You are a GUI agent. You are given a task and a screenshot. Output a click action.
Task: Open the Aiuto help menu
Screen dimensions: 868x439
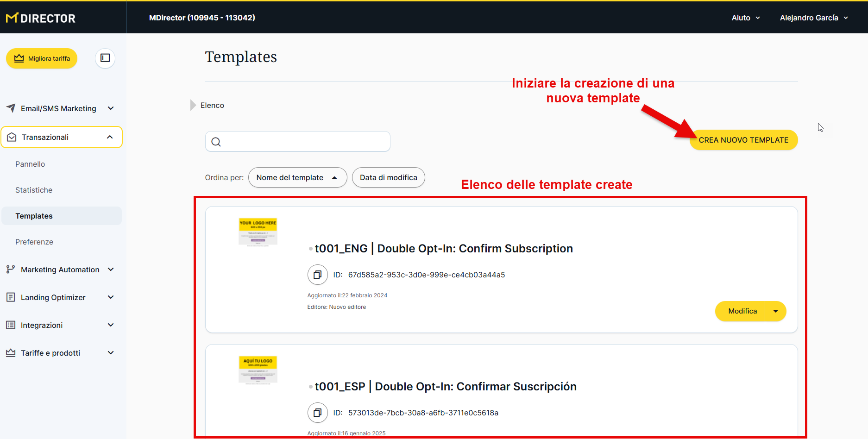[745, 18]
